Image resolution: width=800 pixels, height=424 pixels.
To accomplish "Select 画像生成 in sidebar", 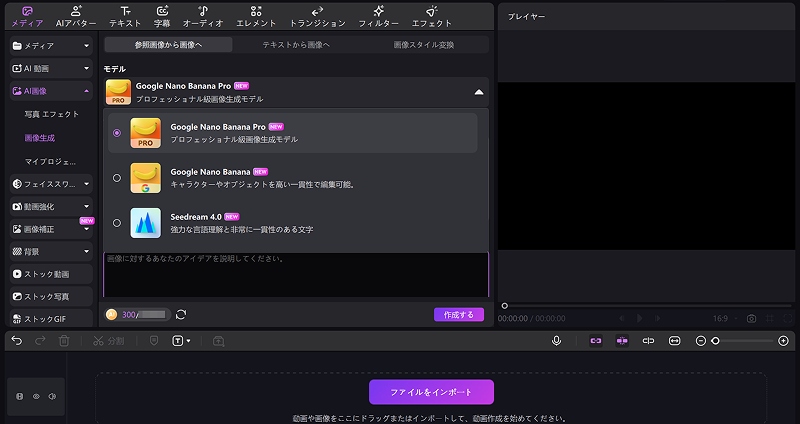I will point(40,138).
